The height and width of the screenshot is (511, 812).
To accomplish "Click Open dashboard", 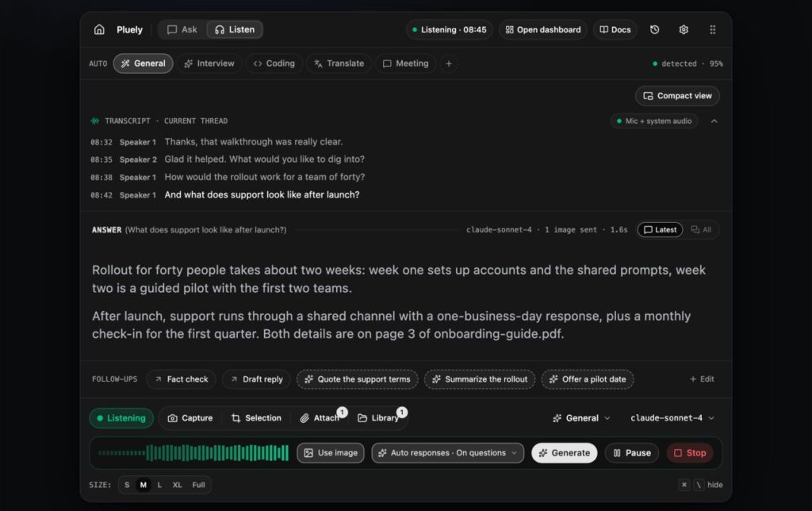I will point(543,29).
